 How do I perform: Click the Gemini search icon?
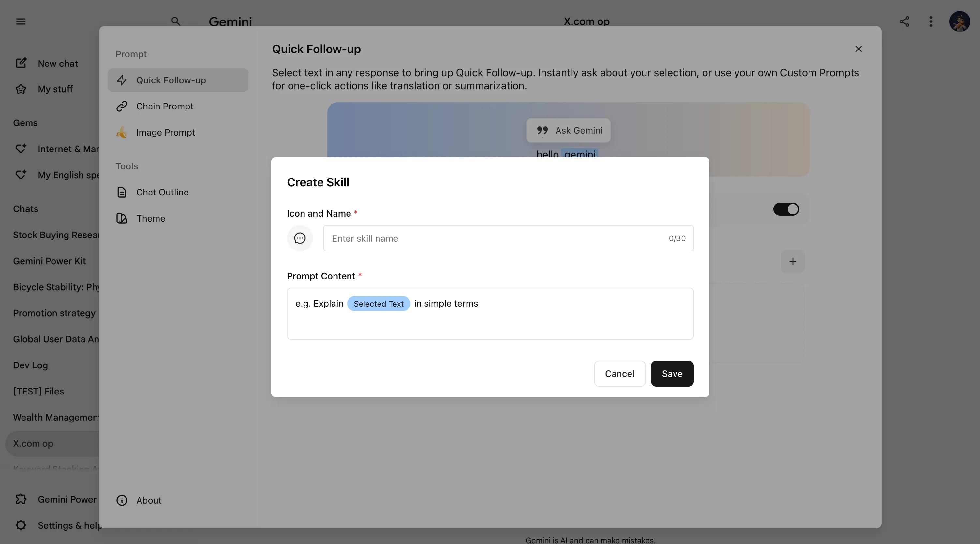tap(175, 22)
